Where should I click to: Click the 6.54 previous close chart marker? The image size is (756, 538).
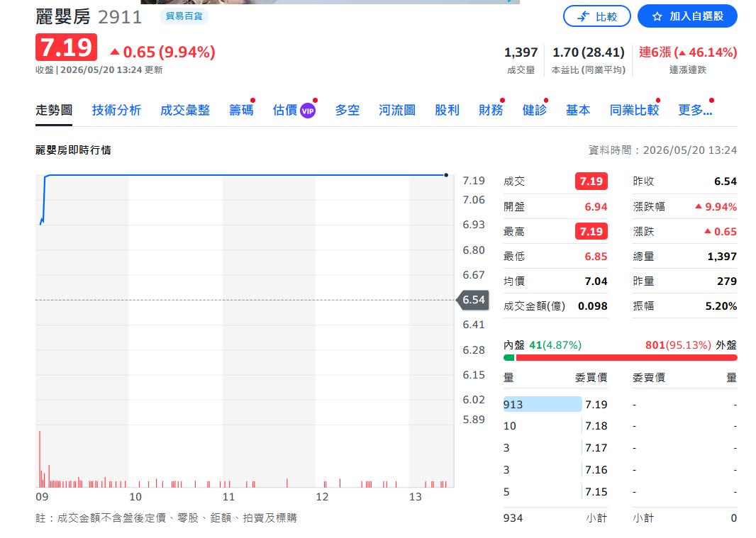pyautogui.click(x=474, y=300)
